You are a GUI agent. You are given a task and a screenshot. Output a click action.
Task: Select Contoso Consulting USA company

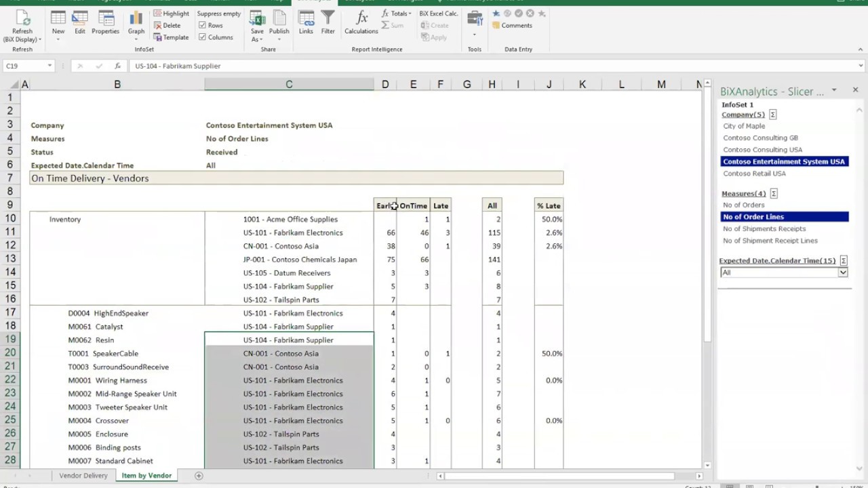coord(763,150)
